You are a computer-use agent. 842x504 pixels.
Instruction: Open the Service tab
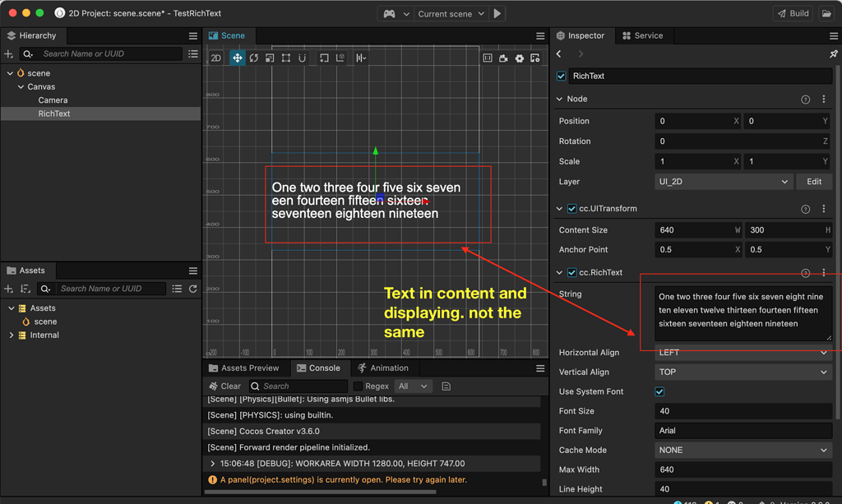tap(642, 36)
